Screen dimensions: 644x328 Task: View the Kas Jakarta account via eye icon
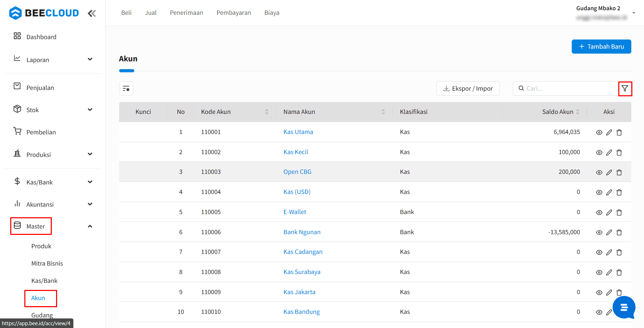point(599,292)
